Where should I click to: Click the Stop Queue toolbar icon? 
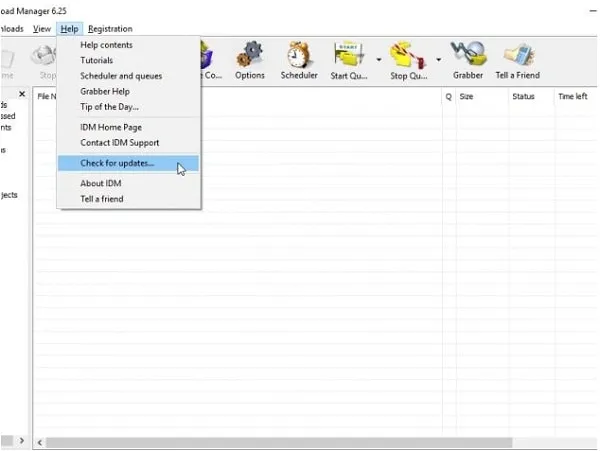(409, 60)
